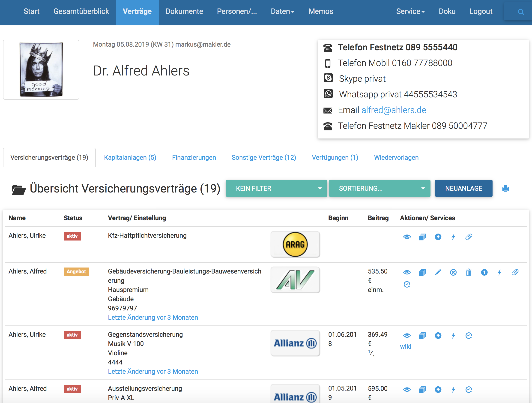Screen dimensions: 532x403
Task: Click upload arrow icon for Kfz-Haftpflichtversicherung
Action: [438, 237]
